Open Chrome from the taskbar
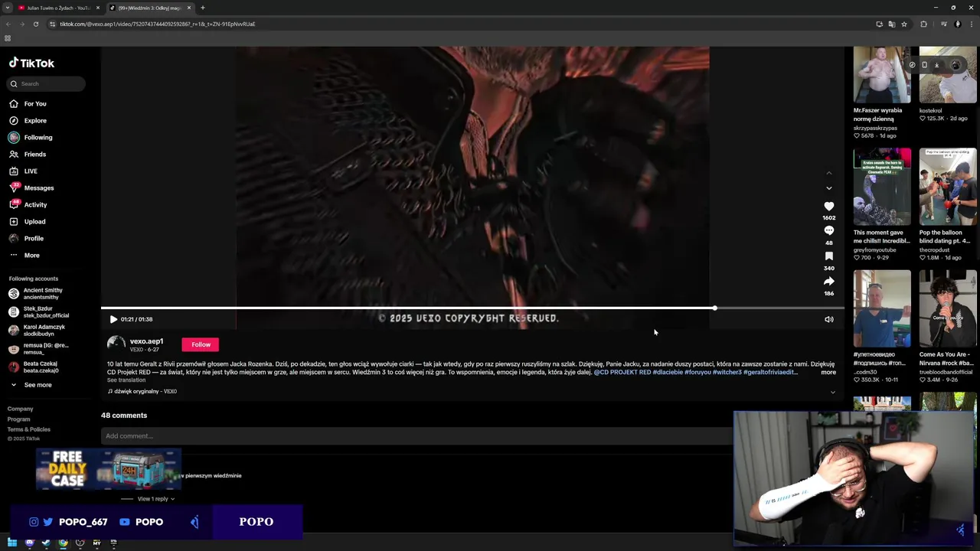Screen dimensions: 980x551 [x=63, y=543]
